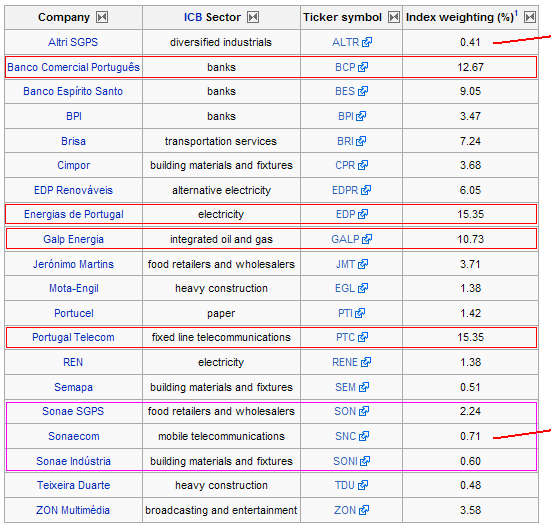Follow the BCP ticker external link

[x=352, y=67]
